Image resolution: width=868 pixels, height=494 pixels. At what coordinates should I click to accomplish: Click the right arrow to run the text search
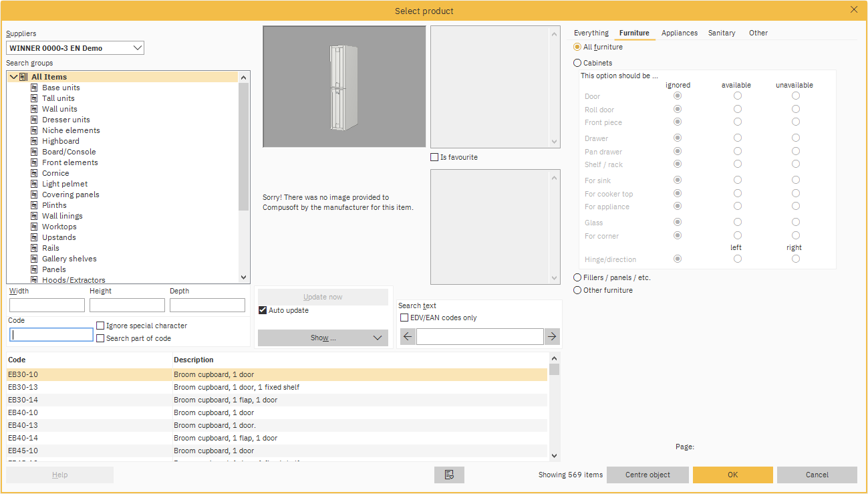click(x=553, y=336)
